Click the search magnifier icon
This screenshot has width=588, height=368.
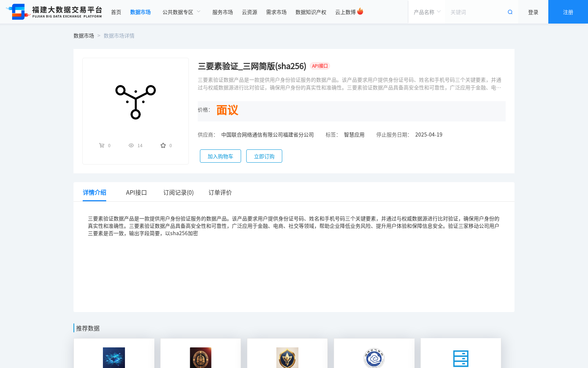[x=510, y=12]
